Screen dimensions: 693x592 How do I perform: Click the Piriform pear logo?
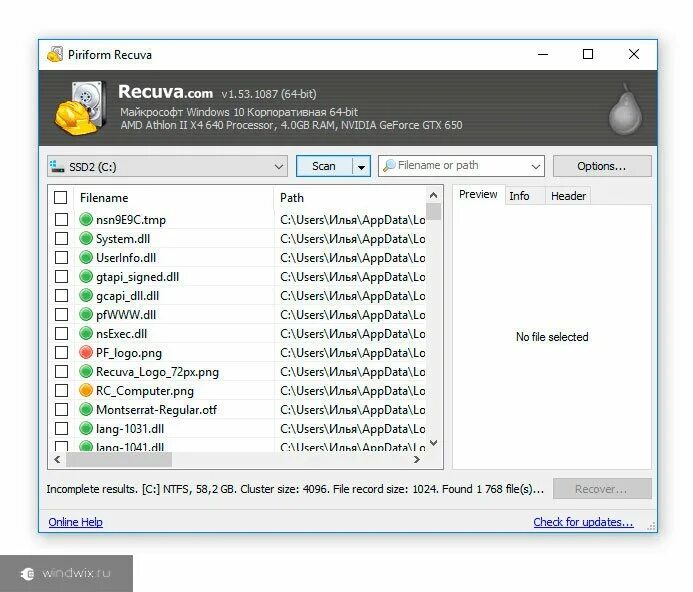point(625,109)
